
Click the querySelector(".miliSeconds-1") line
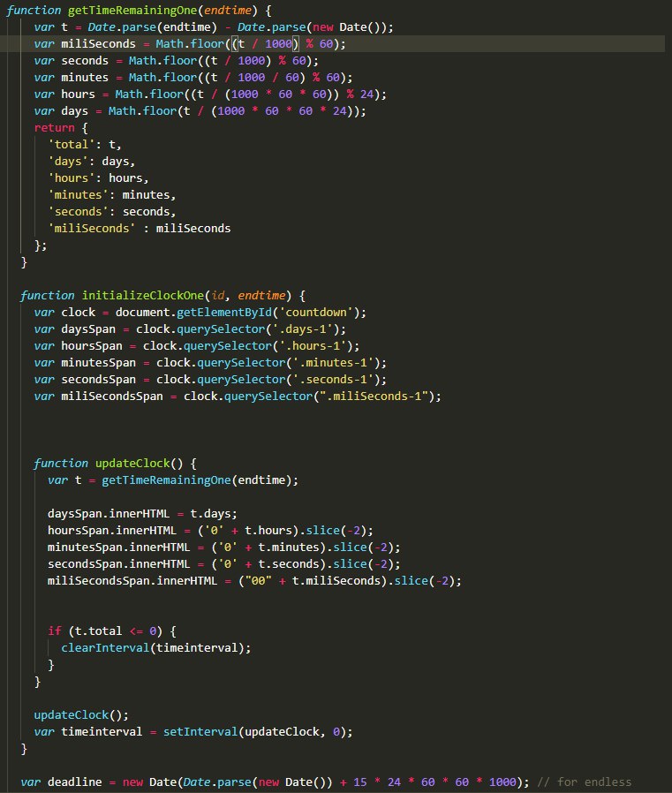(238, 396)
